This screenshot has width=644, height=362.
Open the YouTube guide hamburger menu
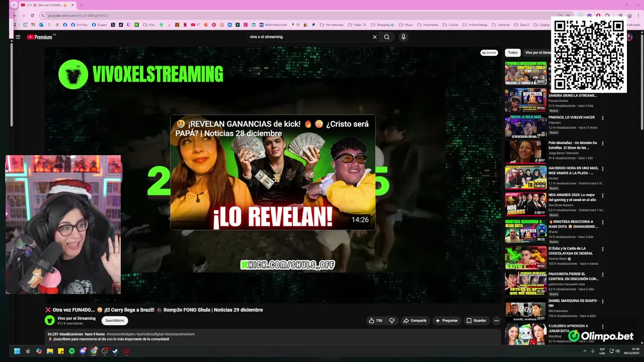[18, 37]
